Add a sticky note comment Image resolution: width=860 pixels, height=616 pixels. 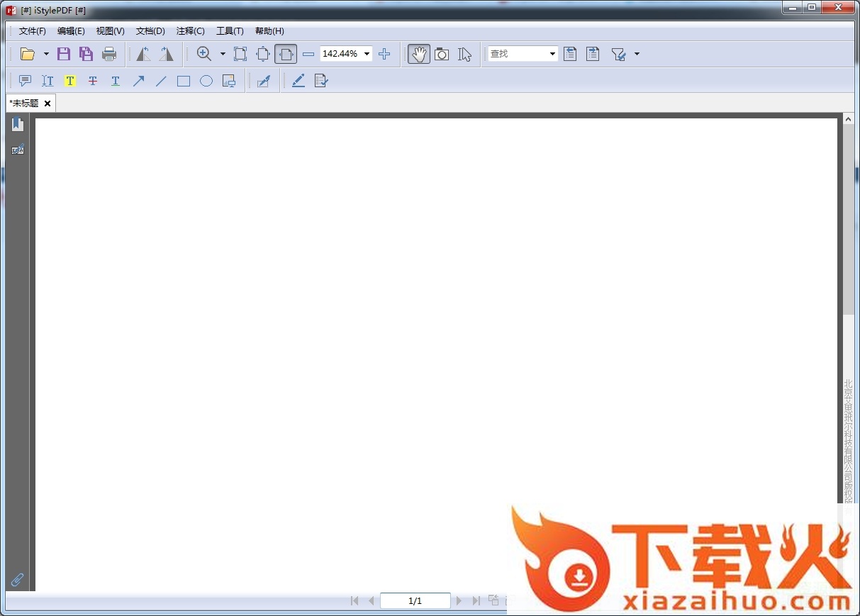[x=26, y=81]
